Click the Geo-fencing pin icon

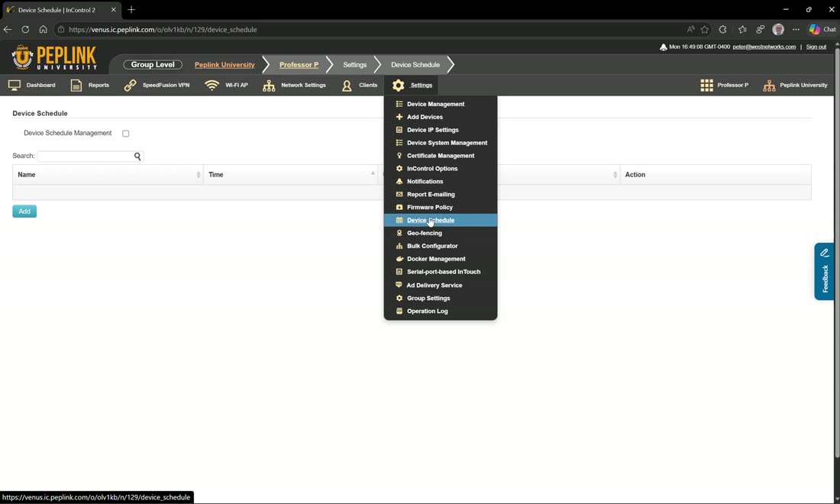399,233
